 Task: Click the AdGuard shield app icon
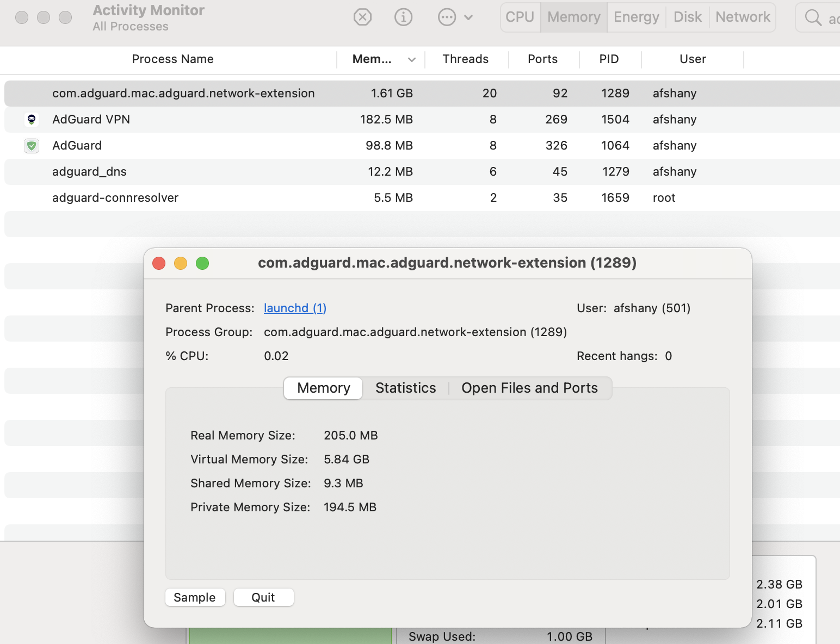coord(32,145)
